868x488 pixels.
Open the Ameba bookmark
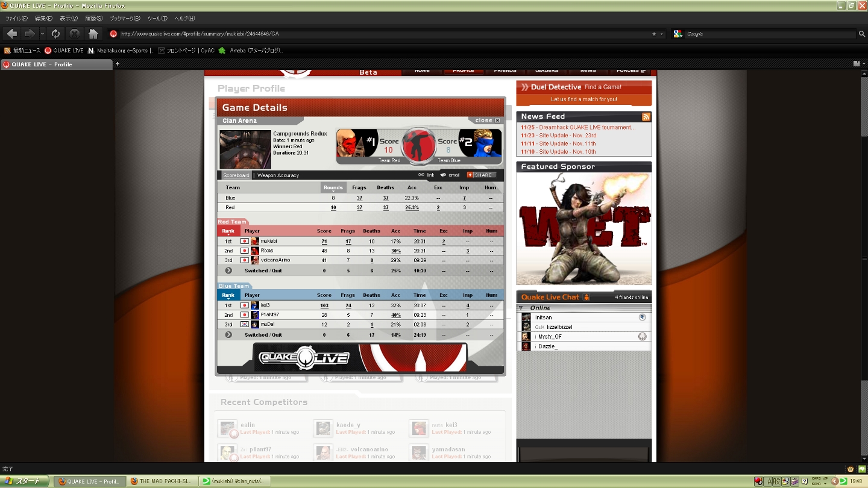click(250, 51)
